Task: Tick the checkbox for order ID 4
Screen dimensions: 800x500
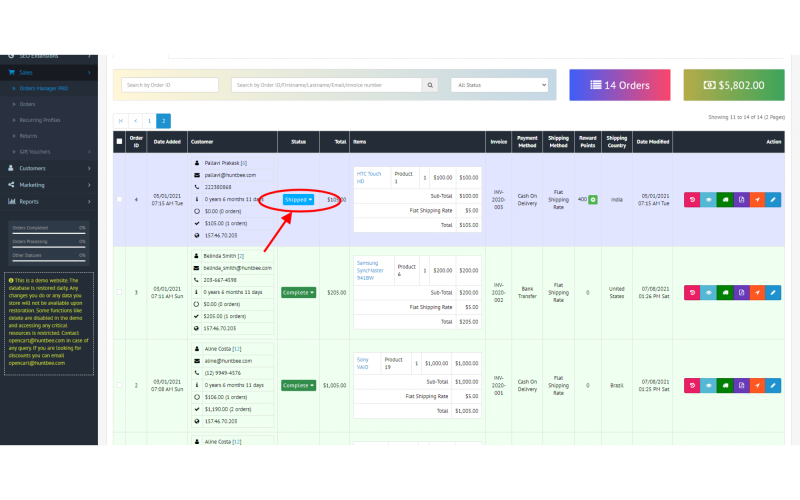Action: click(119, 199)
